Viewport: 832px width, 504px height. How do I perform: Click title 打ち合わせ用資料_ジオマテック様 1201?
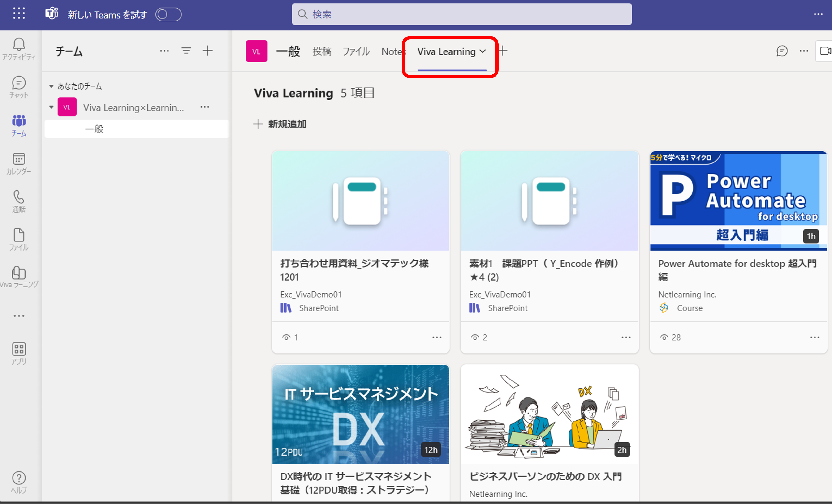click(x=354, y=270)
